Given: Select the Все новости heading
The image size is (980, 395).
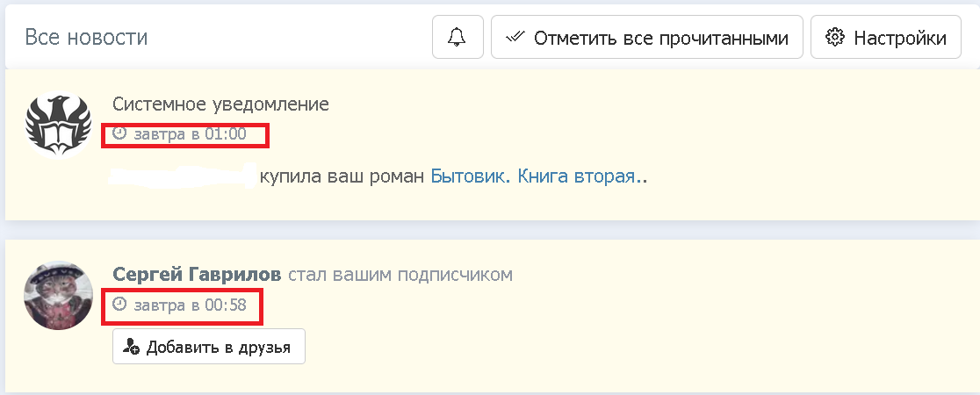Looking at the screenshot, I should click(86, 38).
